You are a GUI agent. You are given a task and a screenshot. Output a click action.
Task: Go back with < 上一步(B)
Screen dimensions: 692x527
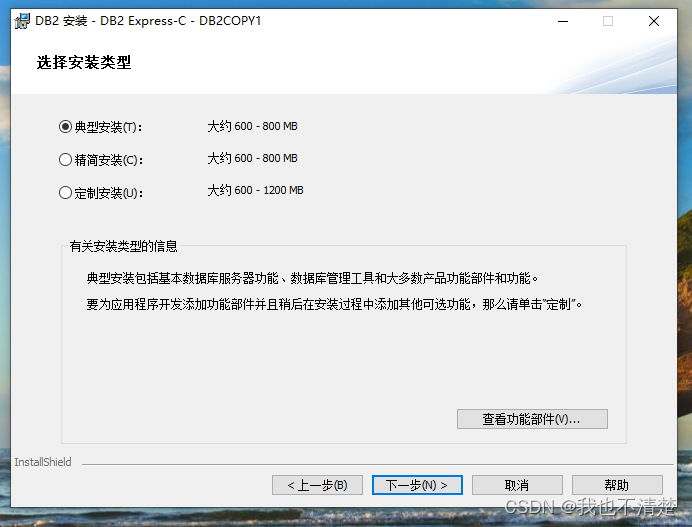(317, 485)
